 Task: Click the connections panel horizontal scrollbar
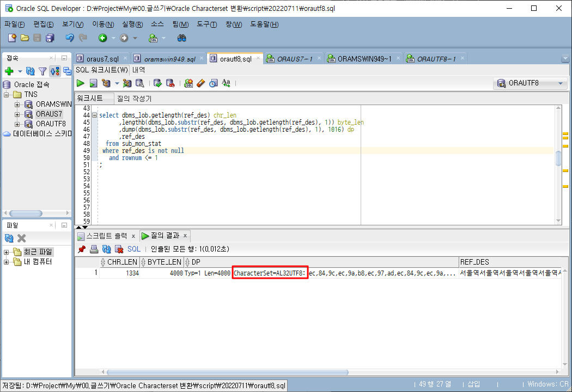point(26,213)
